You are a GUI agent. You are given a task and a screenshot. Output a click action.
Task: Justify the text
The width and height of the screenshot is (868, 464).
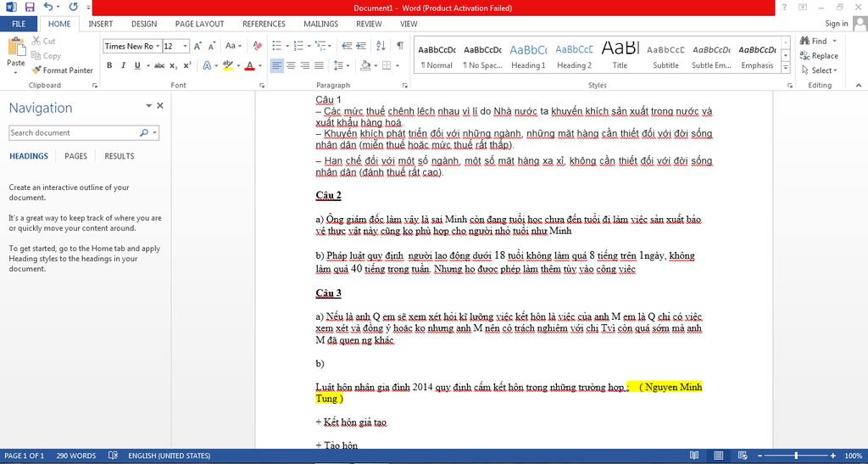(319, 65)
